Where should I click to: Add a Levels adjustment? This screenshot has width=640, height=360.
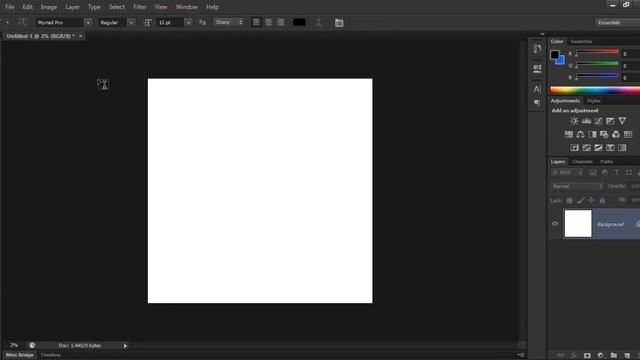[586, 121]
